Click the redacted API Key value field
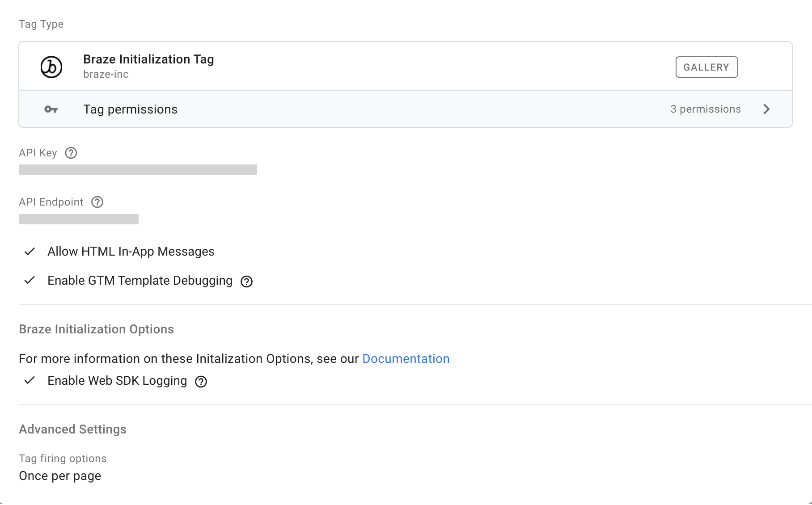This screenshot has height=505, width=812. coord(138,169)
